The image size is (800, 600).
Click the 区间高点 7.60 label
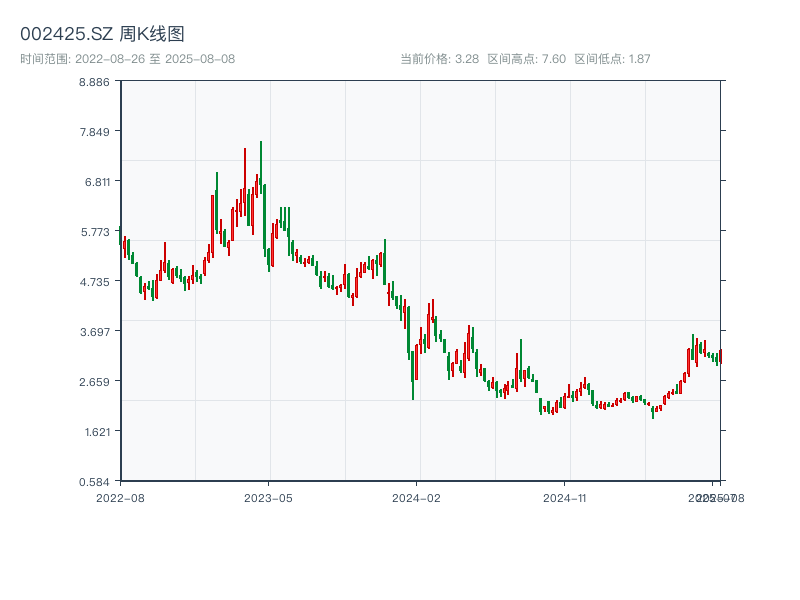526,59
